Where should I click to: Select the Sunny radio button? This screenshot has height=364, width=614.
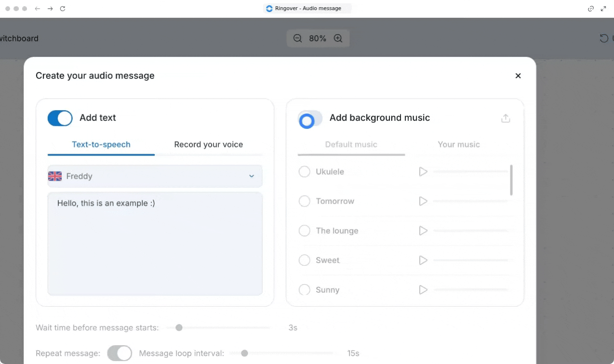[304, 290]
